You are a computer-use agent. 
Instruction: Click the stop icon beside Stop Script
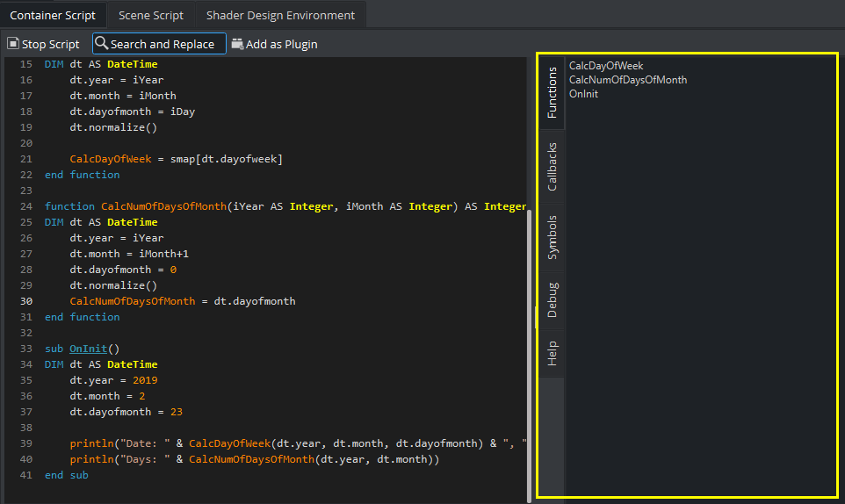coord(13,44)
